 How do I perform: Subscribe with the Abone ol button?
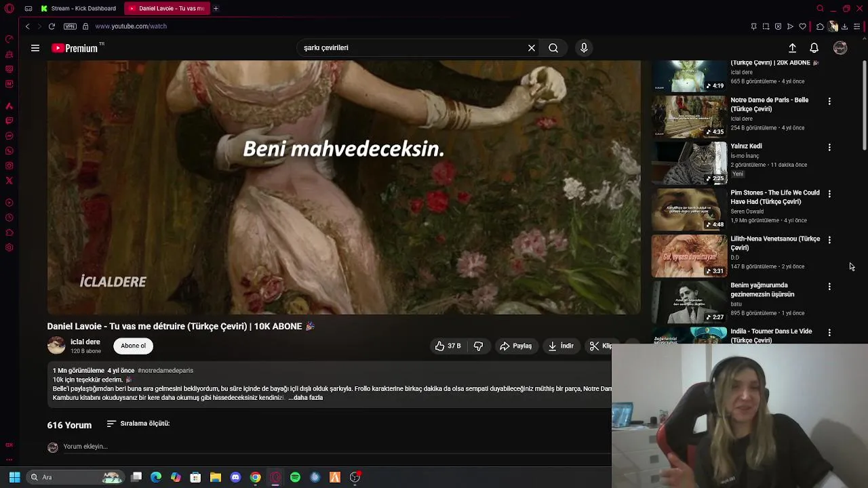133,346
